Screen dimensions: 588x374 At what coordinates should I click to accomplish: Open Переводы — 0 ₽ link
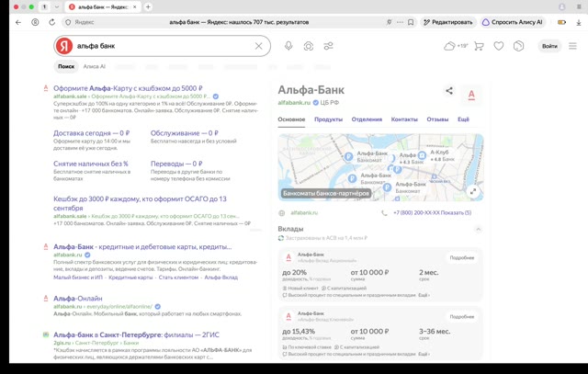[x=176, y=164]
